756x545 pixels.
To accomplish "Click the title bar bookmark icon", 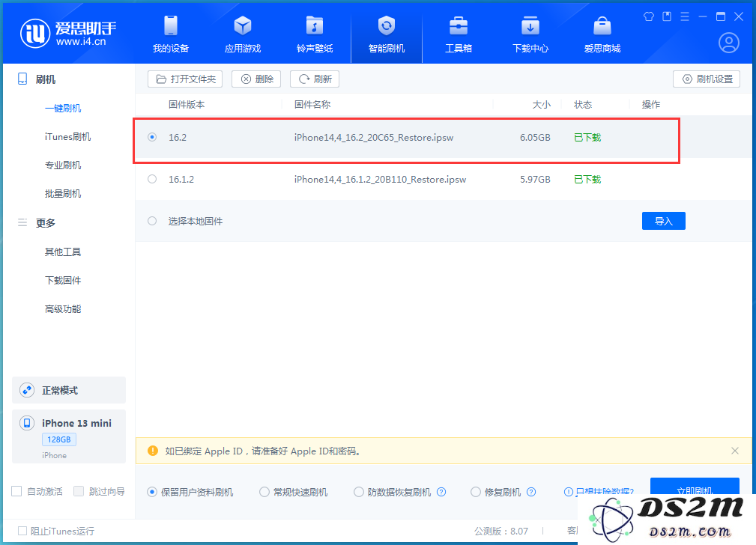I will 667,17.
